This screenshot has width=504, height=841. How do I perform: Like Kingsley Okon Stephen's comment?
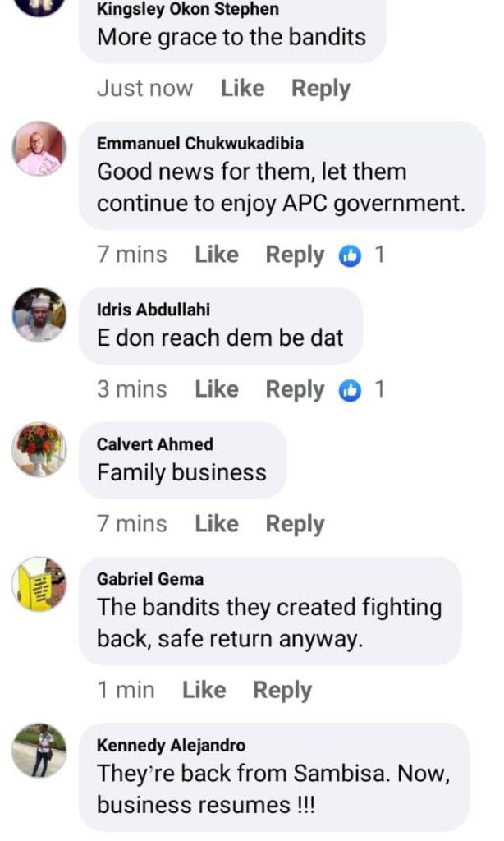tap(242, 89)
